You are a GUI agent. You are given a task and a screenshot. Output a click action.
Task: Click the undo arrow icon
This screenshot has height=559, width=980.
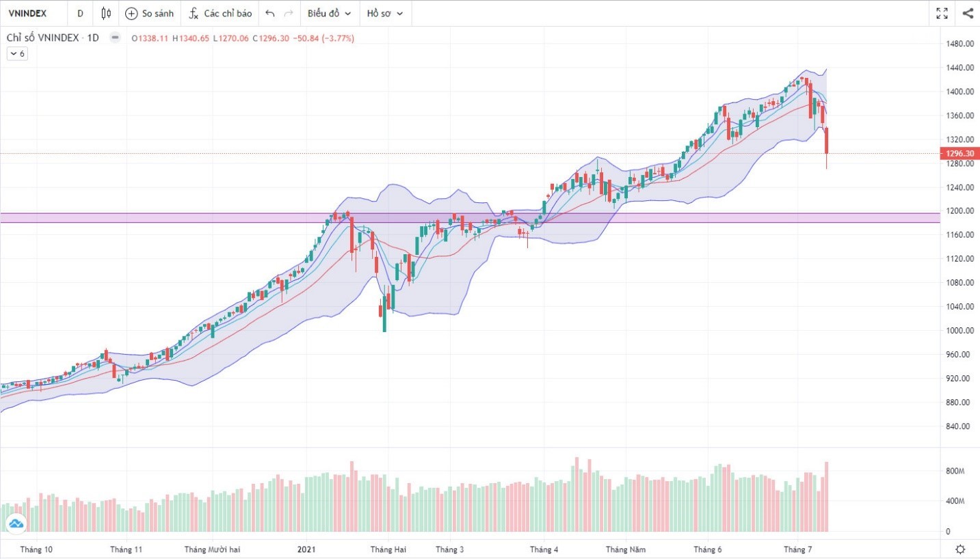(270, 13)
